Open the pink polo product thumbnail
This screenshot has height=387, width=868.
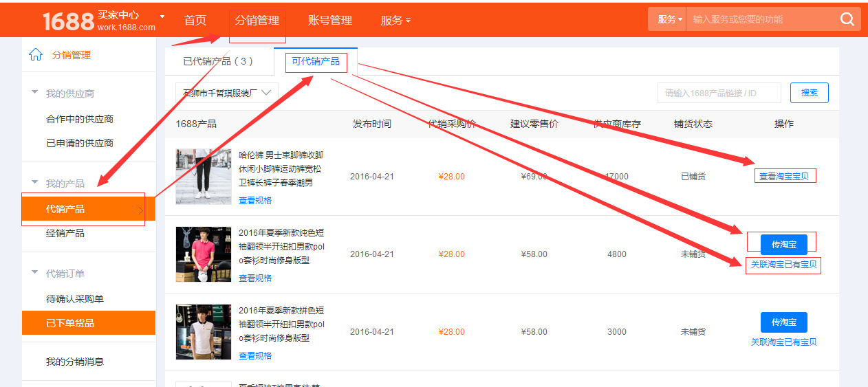[204, 254]
